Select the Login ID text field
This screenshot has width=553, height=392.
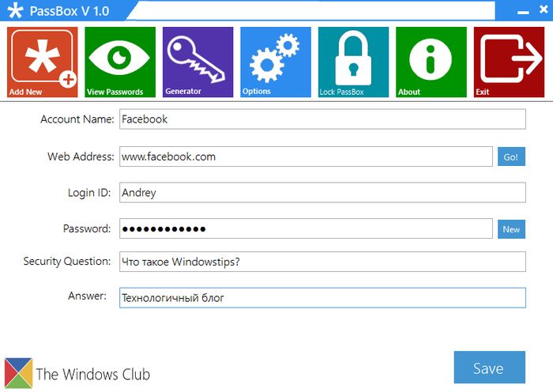[x=322, y=193]
